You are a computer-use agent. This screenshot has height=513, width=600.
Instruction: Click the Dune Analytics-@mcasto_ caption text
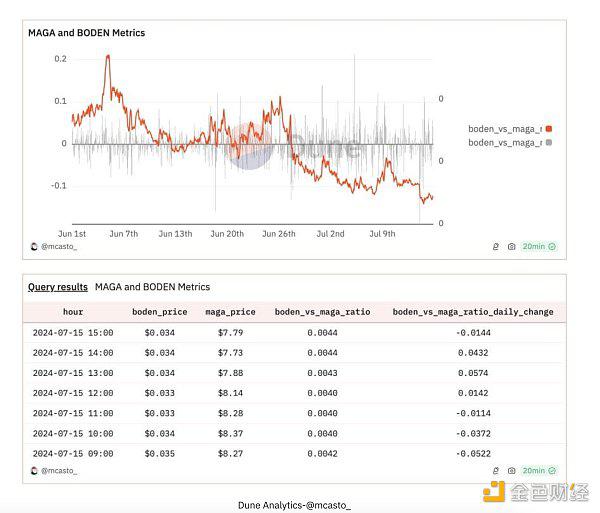(294, 505)
